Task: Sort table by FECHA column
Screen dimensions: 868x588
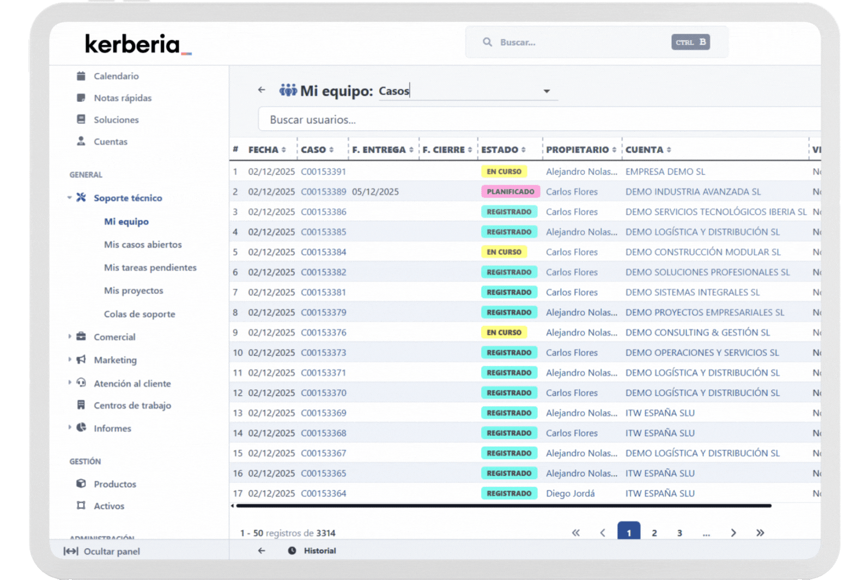Action: tap(267, 150)
